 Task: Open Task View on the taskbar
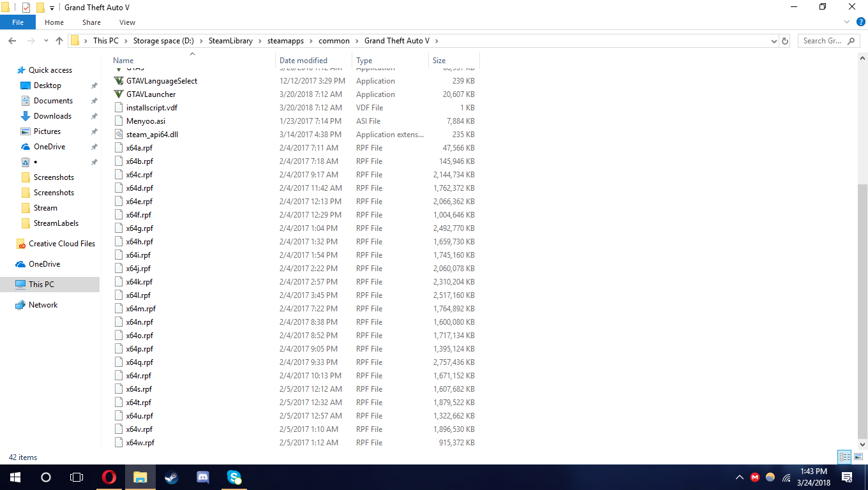coord(77,477)
